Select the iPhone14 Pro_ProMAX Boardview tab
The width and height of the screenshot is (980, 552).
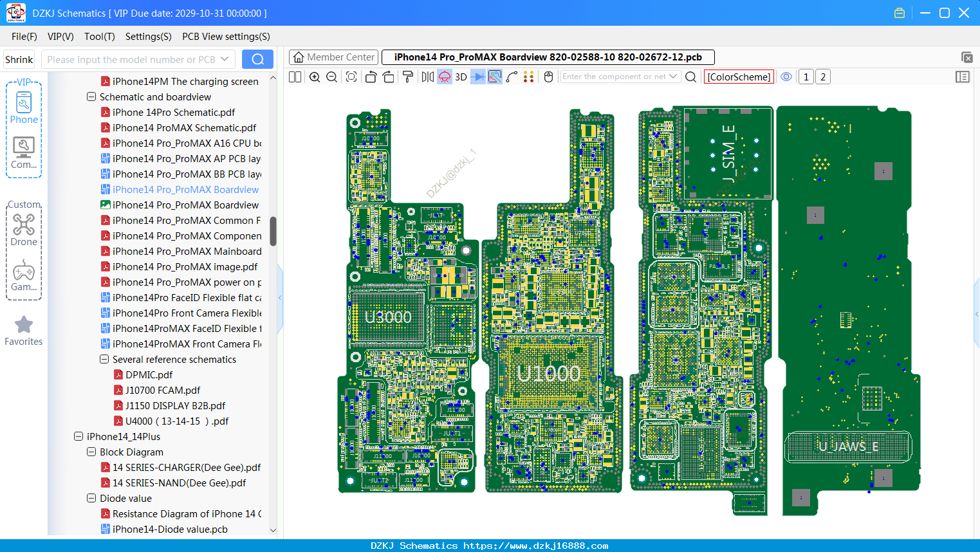pos(548,57)
